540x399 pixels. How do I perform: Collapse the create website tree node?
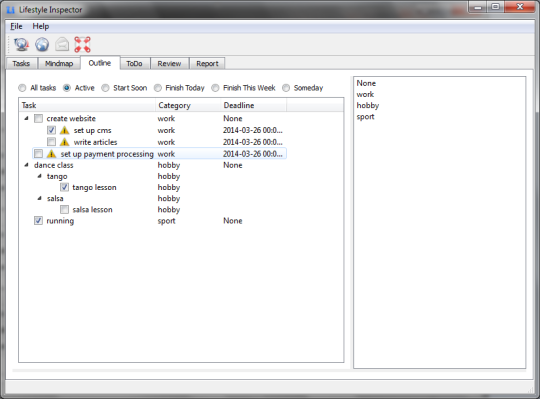(x=26, y=118)
